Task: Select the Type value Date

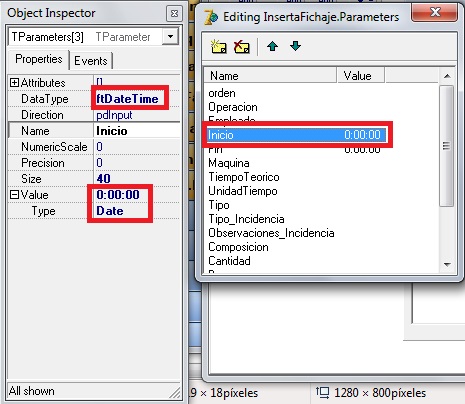Action: (x=110, y=211)
